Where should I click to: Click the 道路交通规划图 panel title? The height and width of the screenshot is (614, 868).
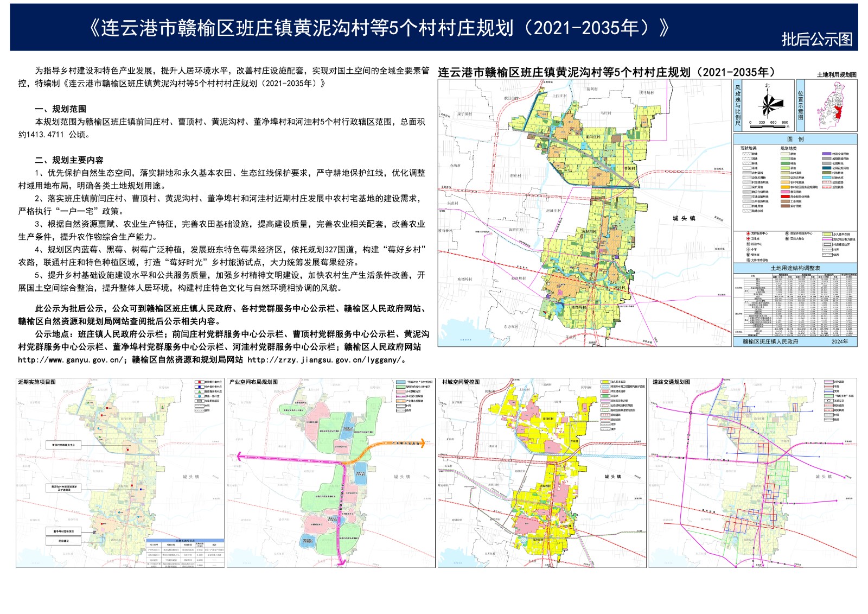pos(671,382)
